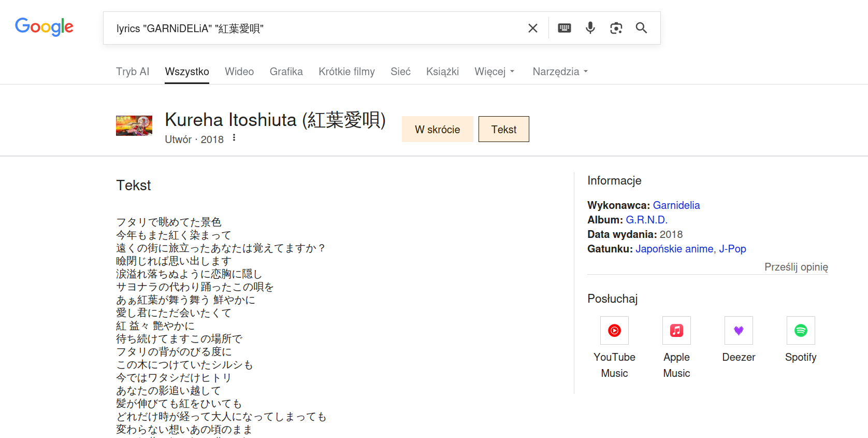Expand the Narzędzia tools dropdown

(x=560, y=72)
